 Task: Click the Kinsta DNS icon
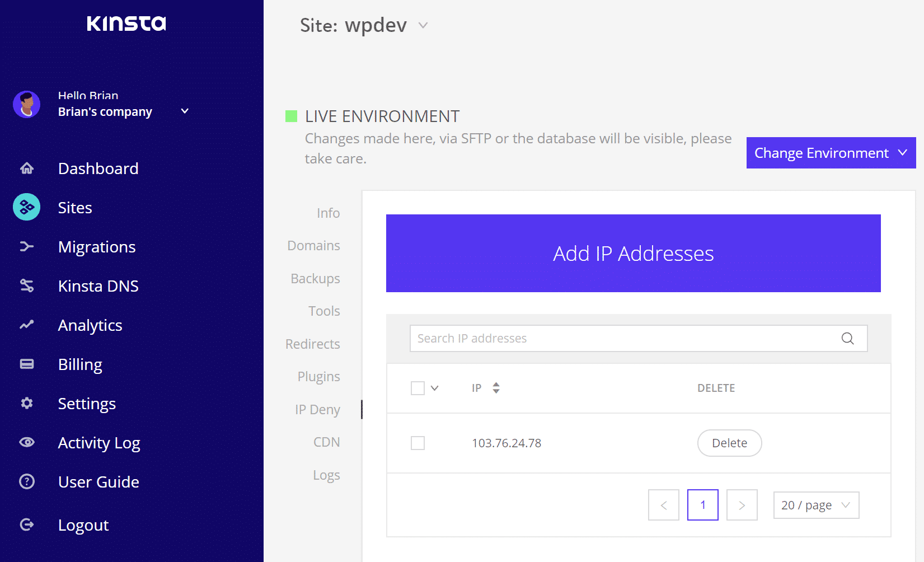pyautogui.click(x=26, y=285)
